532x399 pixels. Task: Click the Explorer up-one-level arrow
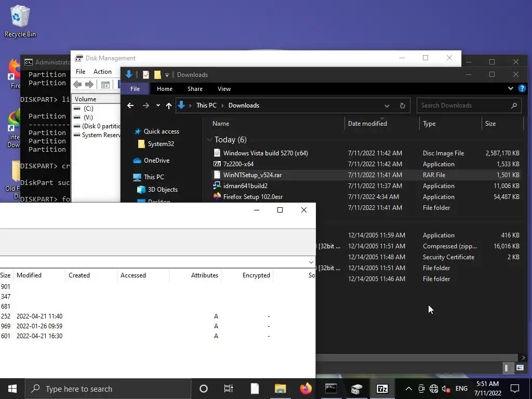pos(169,105)
